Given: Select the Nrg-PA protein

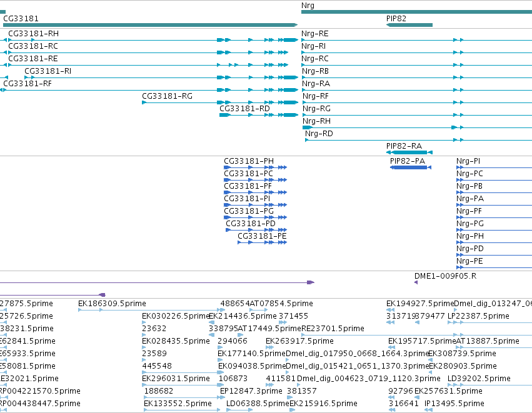Looking at the screenshot, I should coord(470,199).
